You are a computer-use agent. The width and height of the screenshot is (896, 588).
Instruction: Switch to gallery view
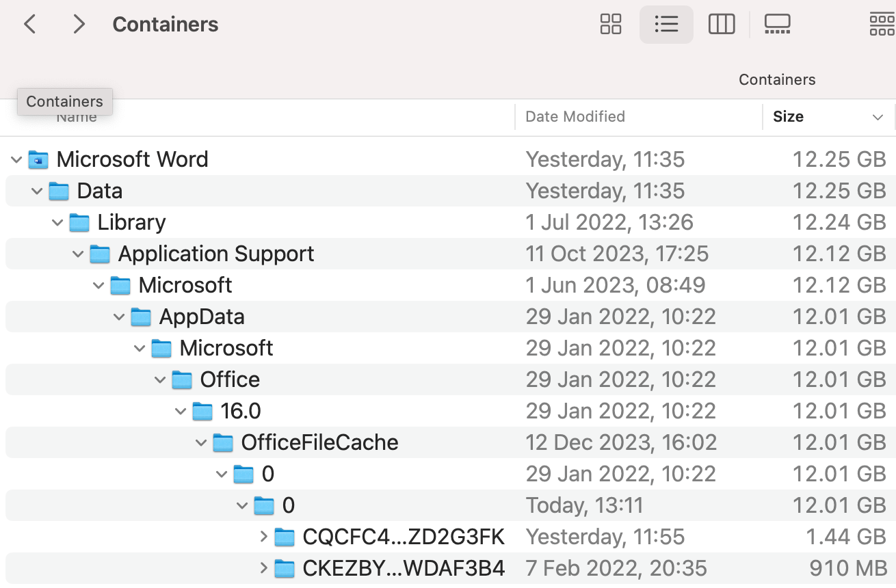(x=777, y=25)
